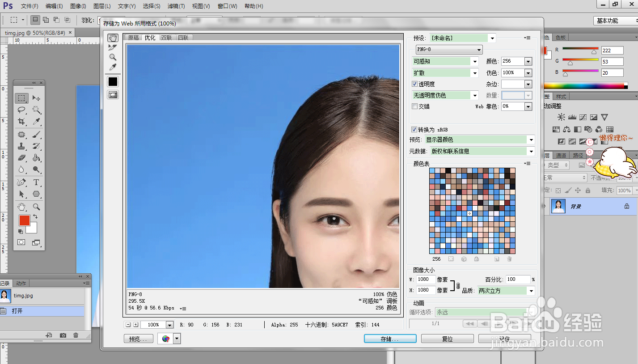
Task: Select the Brush tool in the toolbox
Action: coord(36,134)
